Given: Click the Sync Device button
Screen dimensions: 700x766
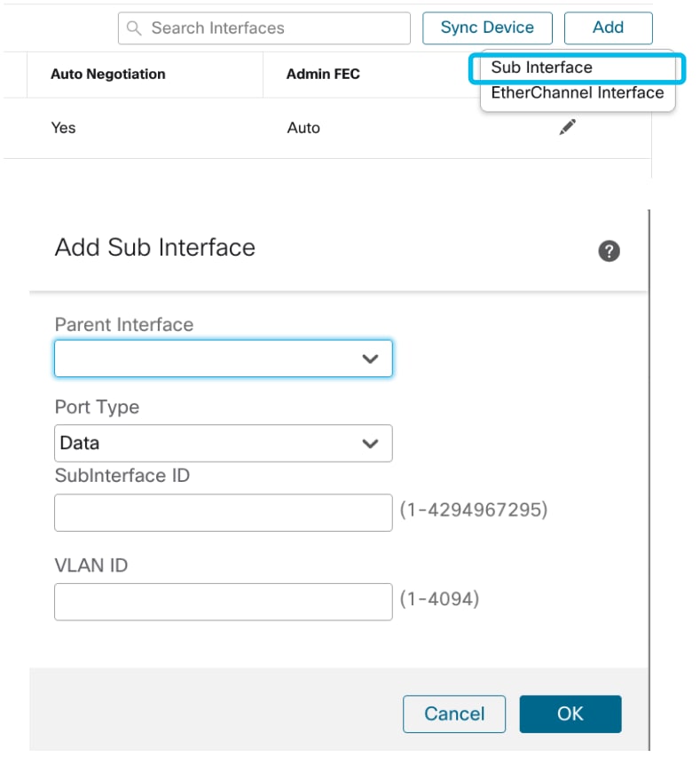Looking at the screenshot, I should tap(487, 28).
